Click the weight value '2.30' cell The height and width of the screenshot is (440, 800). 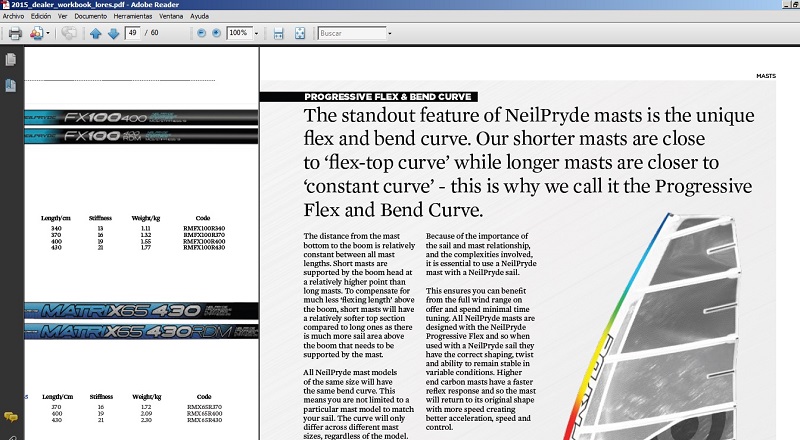(x=146, y=420)
